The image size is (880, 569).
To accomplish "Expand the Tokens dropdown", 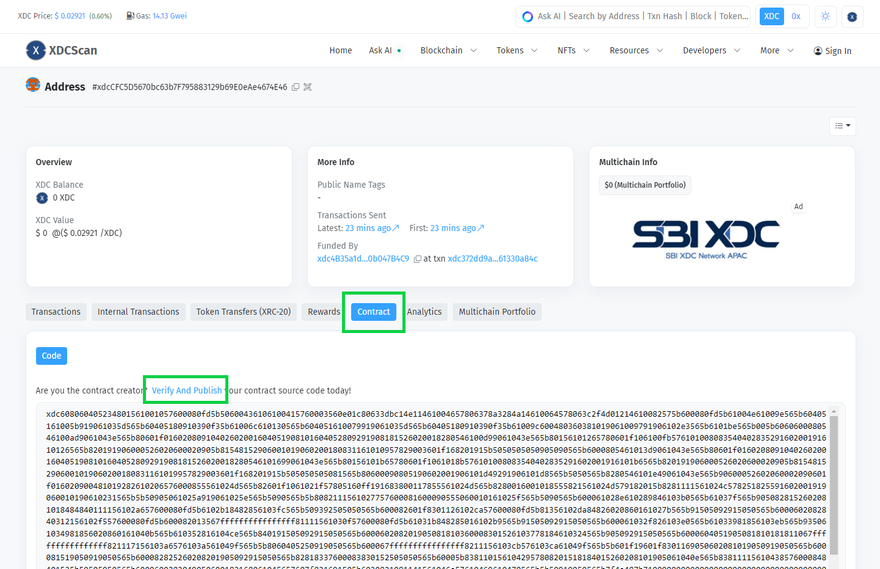I will 517,51.
